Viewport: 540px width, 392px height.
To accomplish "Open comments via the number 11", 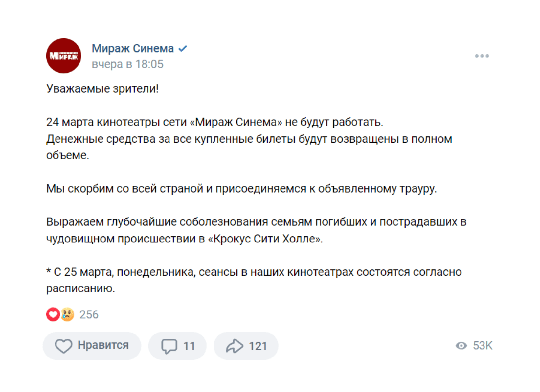I will (189, 346).
